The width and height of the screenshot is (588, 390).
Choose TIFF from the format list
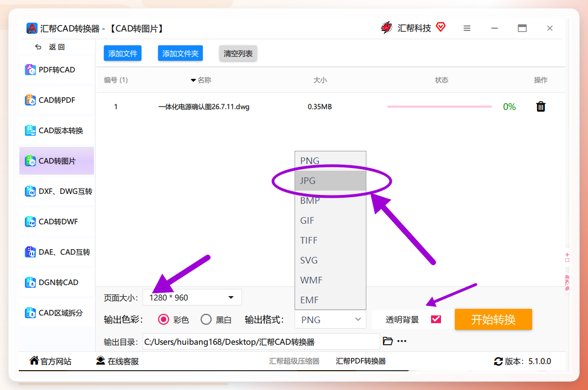pos(330,240)
